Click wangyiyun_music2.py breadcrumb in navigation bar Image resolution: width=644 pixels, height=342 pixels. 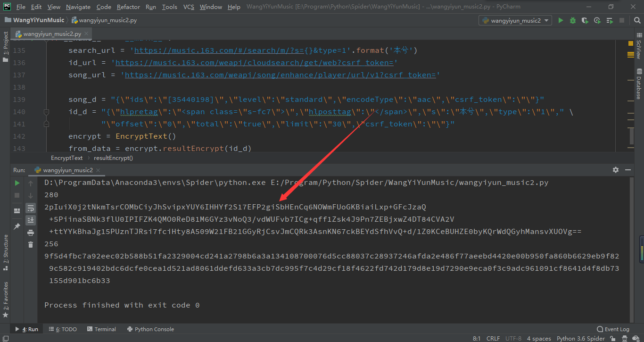pos(105,20)
